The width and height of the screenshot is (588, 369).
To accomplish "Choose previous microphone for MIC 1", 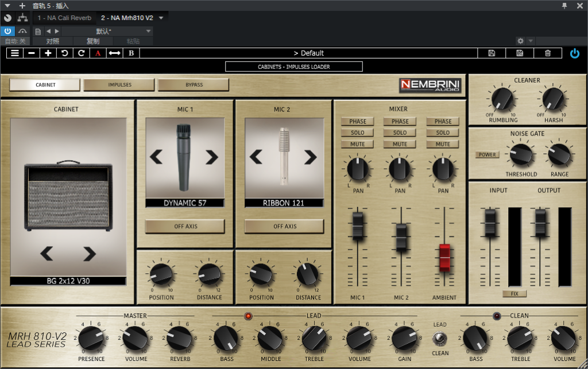I will click(156, 157).
